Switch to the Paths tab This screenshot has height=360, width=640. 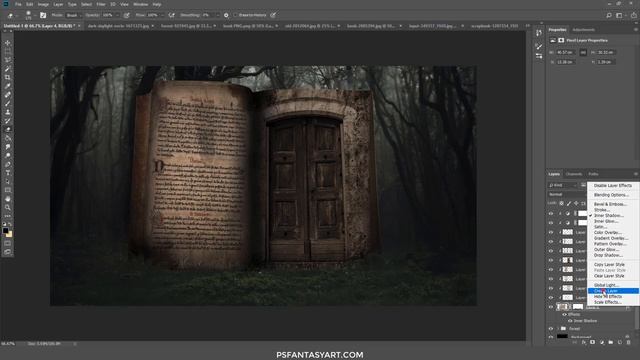(593, 174)
